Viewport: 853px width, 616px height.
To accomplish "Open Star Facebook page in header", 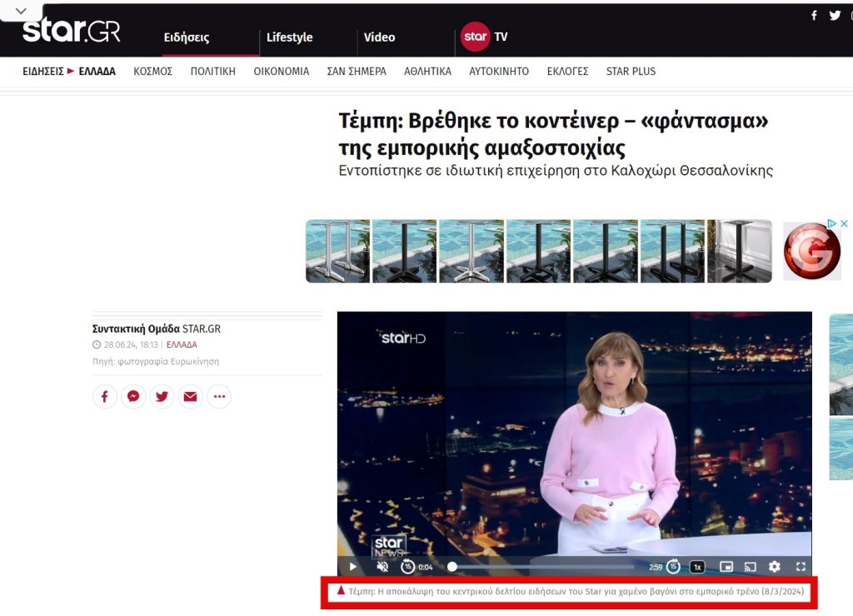I will [814, 15].
